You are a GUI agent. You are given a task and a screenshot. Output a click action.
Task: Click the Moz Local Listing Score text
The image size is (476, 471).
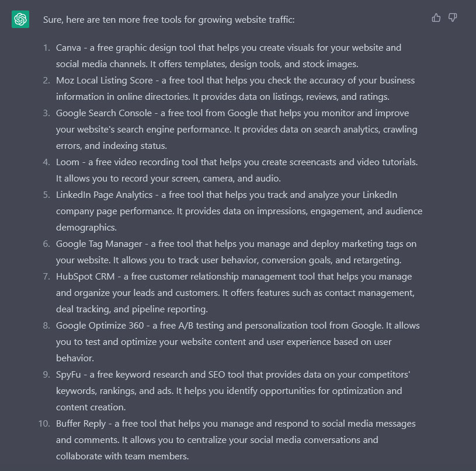[x=105, y=81]
